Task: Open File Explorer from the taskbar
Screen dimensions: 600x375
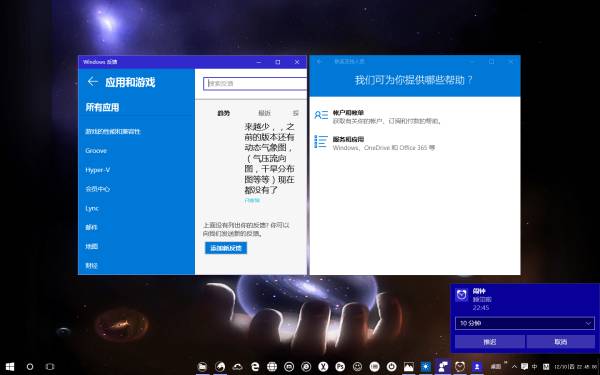Action: pyautogui.click(x=202, y=367)
